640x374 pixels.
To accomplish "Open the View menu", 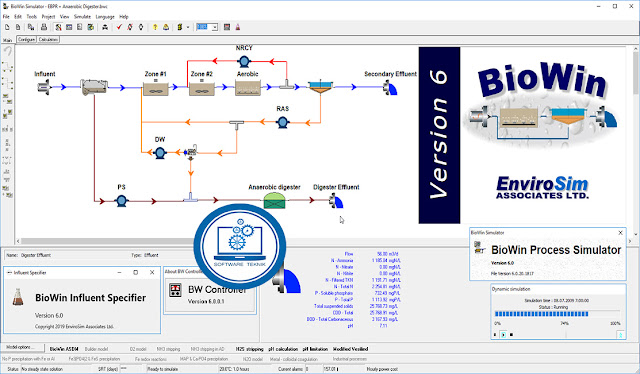I will 64,17.
